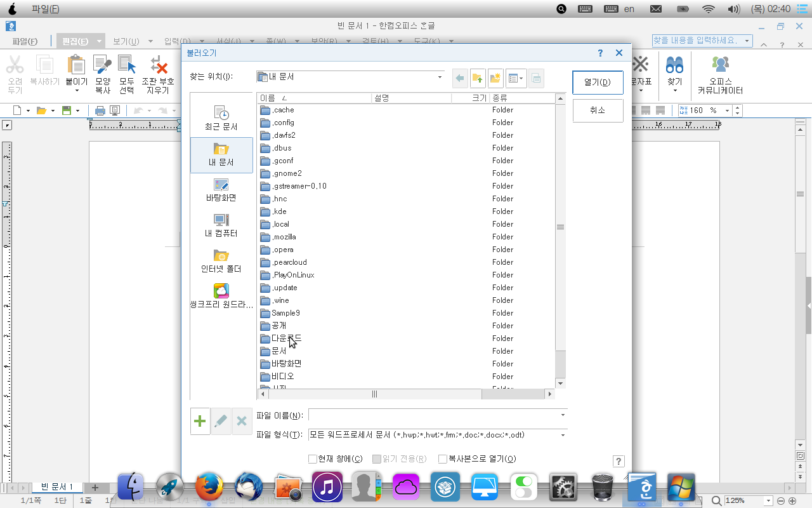The height and width of the screenshot is (508, 812).
Task: Click the back arrow in the open dialog
Action: pyautogui.click(x=461, y=78)
